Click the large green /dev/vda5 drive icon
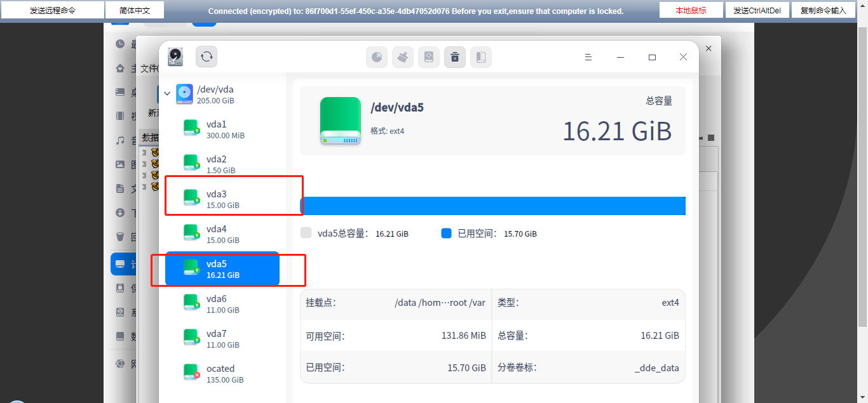The width and height of the screenshot is (868, 403). [341, 121]
